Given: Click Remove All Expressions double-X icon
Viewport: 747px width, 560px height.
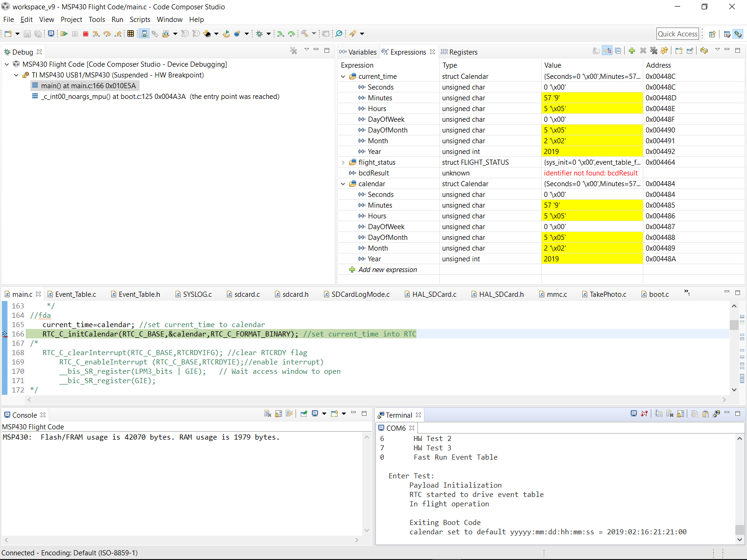Looking at the screenshot, I should pyautogui.click(x=654, y=51).
